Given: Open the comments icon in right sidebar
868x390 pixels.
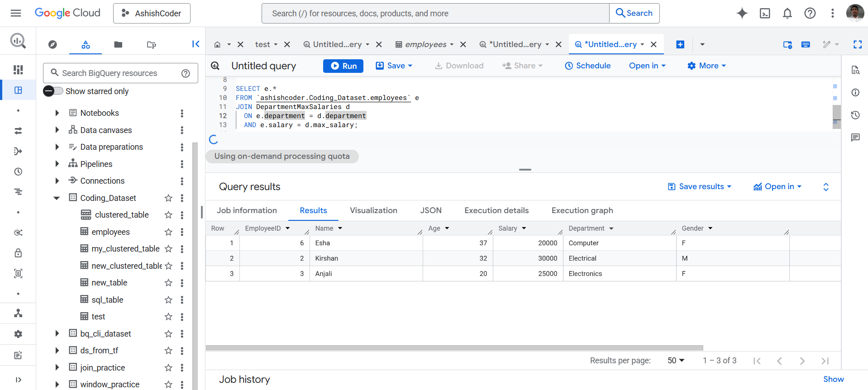Looking at the screenshot, I should click(855, 138).
